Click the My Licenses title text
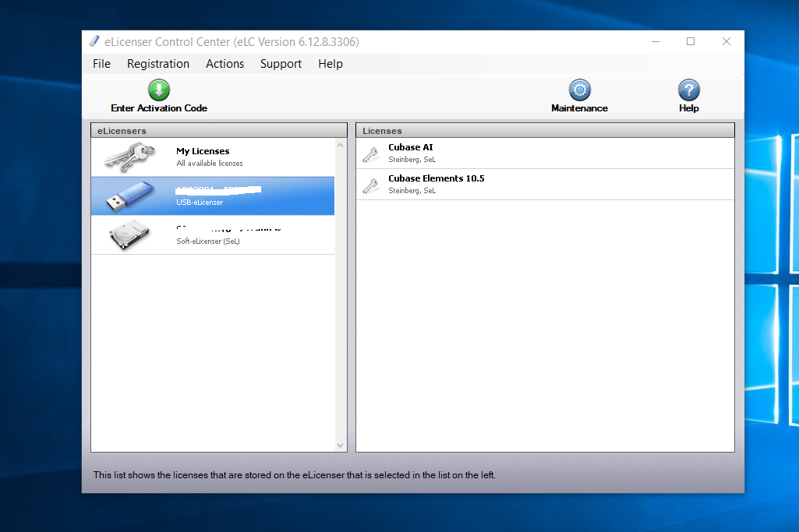This screenshot has width=799, height=532. tap(203, 151)
